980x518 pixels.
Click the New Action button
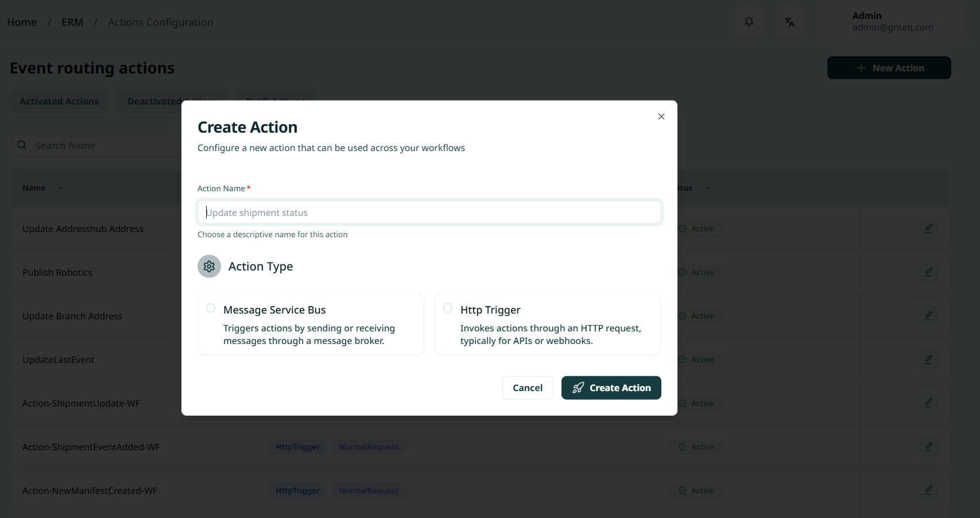click(889, 68)
